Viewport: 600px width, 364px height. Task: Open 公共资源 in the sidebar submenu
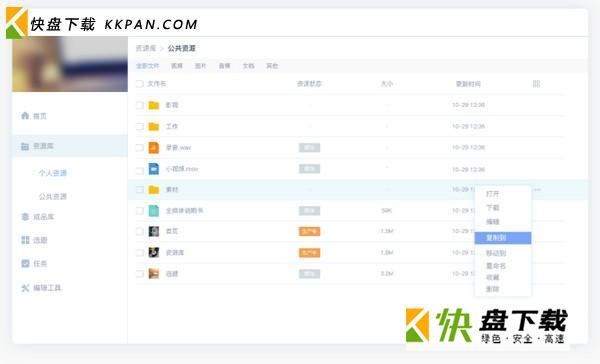pyautogui.click(x=53, y=196)
